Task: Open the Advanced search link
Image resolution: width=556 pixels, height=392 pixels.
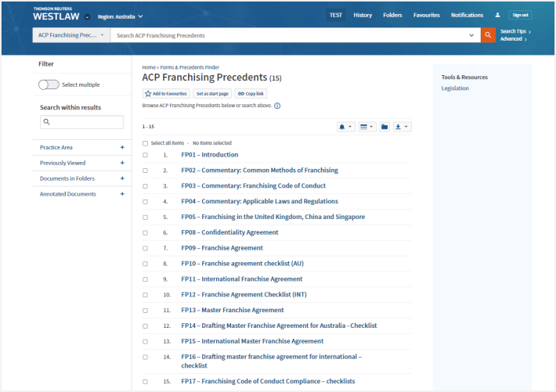Action: (x=513, y=39)
